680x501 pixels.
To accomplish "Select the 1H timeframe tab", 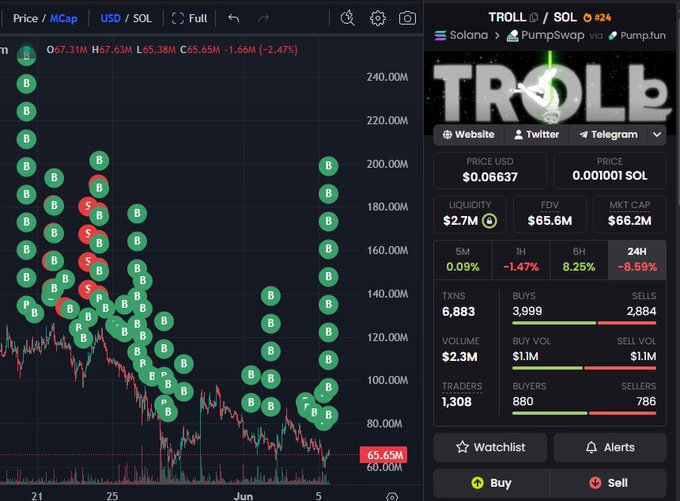I will 521,259.
